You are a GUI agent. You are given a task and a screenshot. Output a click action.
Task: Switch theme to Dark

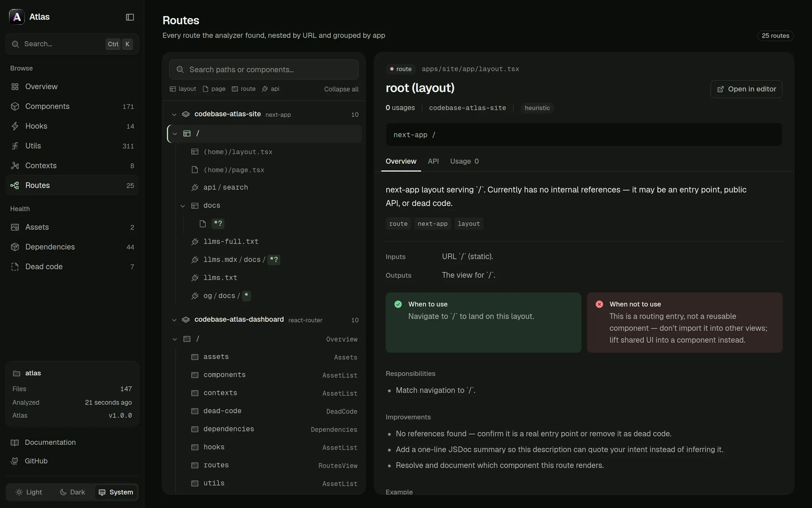(73, 492)
